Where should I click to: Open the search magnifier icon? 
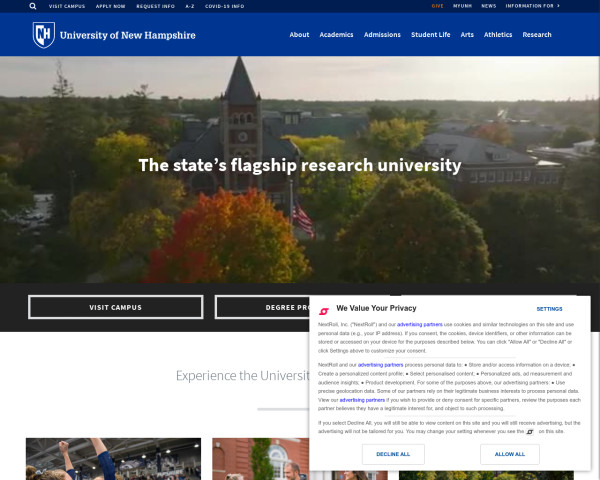pos(33,6)
